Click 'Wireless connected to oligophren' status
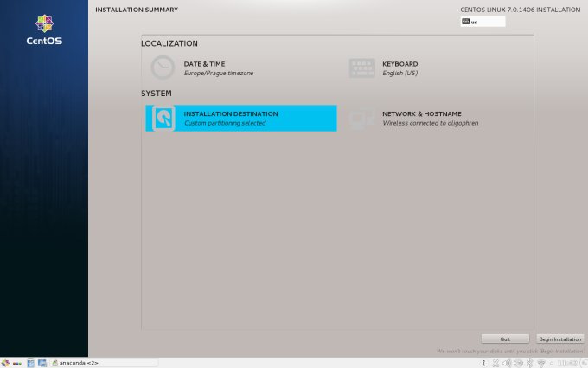The height and width of the screenshot is (368, 588). click(x=430, y=123)
